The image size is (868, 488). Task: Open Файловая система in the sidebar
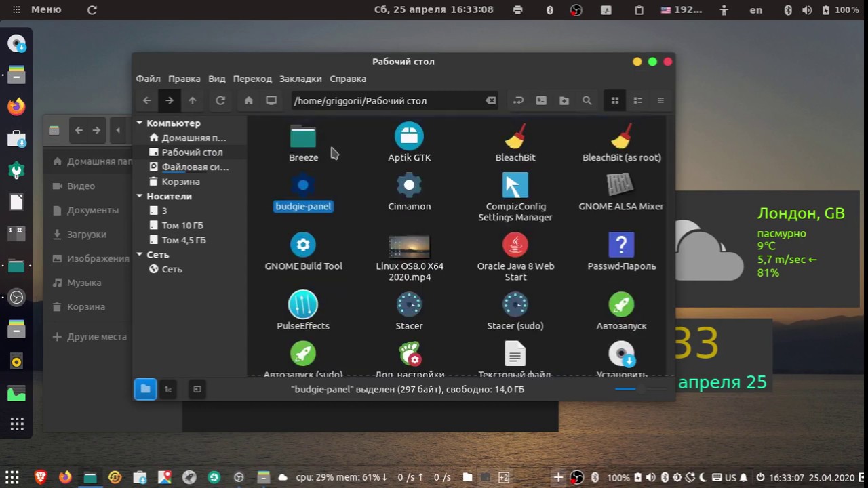(190, 167)
